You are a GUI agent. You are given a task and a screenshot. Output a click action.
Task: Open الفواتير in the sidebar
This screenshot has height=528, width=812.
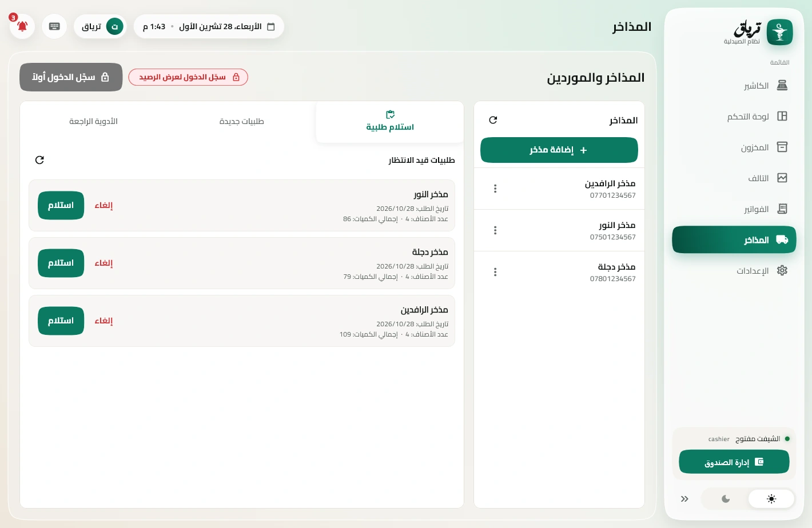[734, 209]
